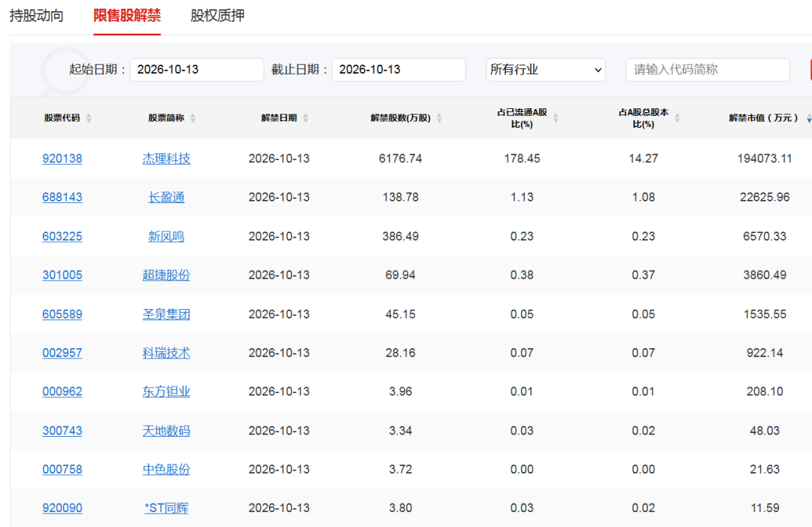
Task: Sort table by 股票代码 column arrows
Action: pyautogui.click(x=89, y=118)
